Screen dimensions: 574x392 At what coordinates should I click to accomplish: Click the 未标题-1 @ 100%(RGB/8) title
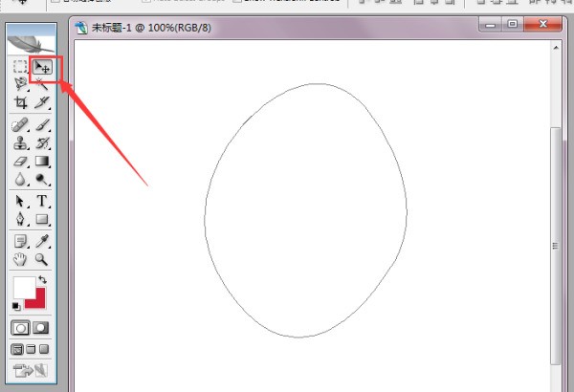tap(151, 28)
